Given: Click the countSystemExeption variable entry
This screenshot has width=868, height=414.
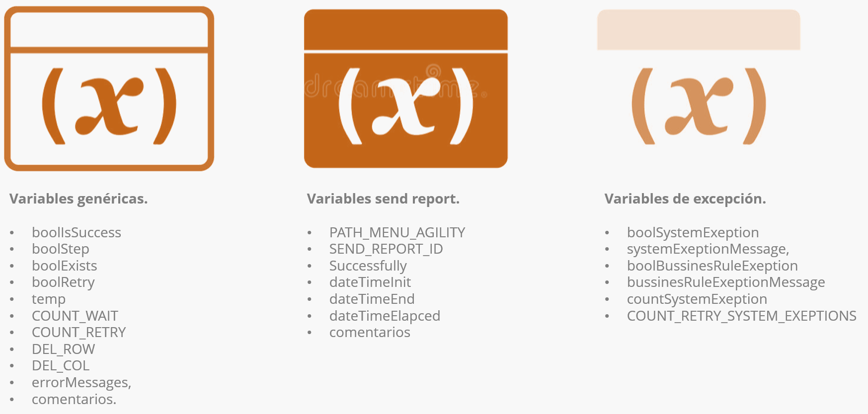Looking at the screenshot, I should click(x=697, y=299).
